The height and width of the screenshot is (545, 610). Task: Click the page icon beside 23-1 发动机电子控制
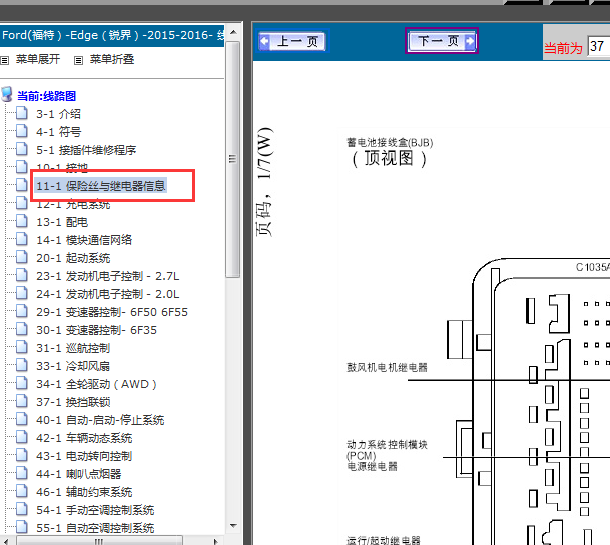pyautogui.click(x=22, y=275)
